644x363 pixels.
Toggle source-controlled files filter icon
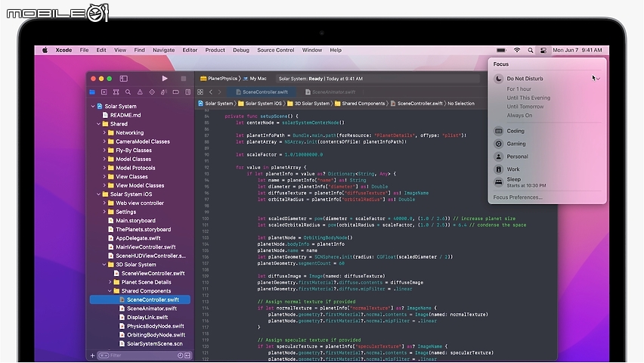(187, 355)
